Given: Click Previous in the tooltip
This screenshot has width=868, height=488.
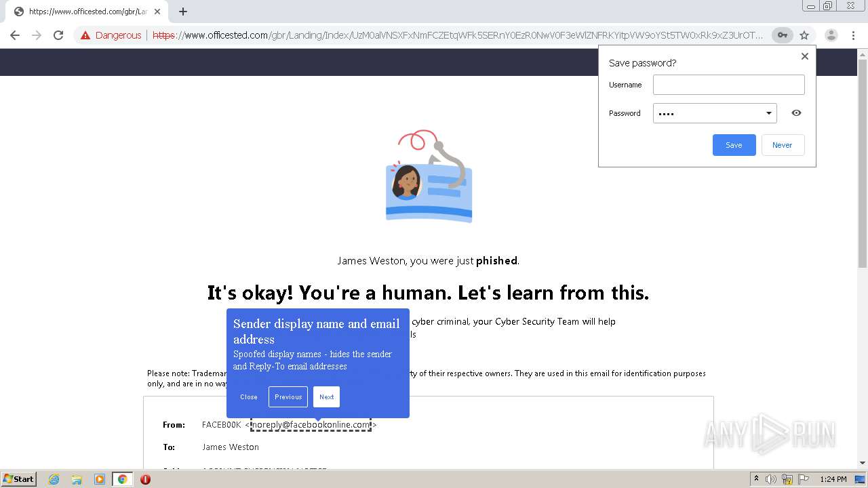Looking at the screenshot, I should 288,397.
